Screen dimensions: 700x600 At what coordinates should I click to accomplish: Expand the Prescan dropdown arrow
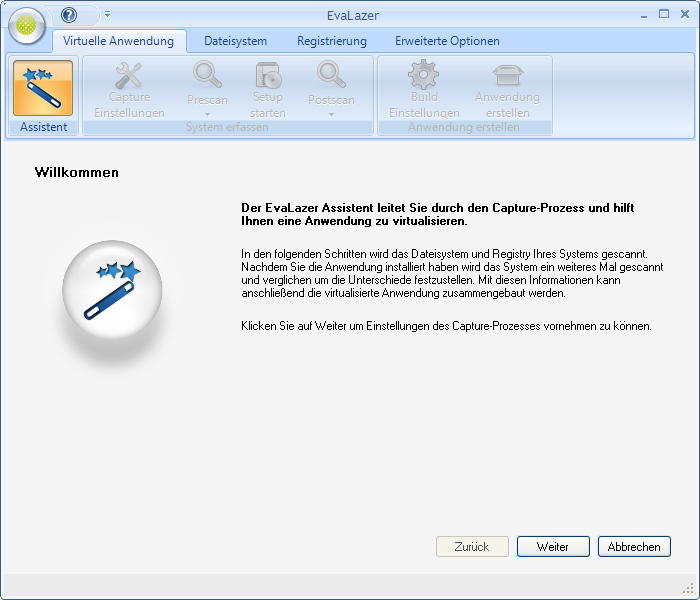(207, 114)
